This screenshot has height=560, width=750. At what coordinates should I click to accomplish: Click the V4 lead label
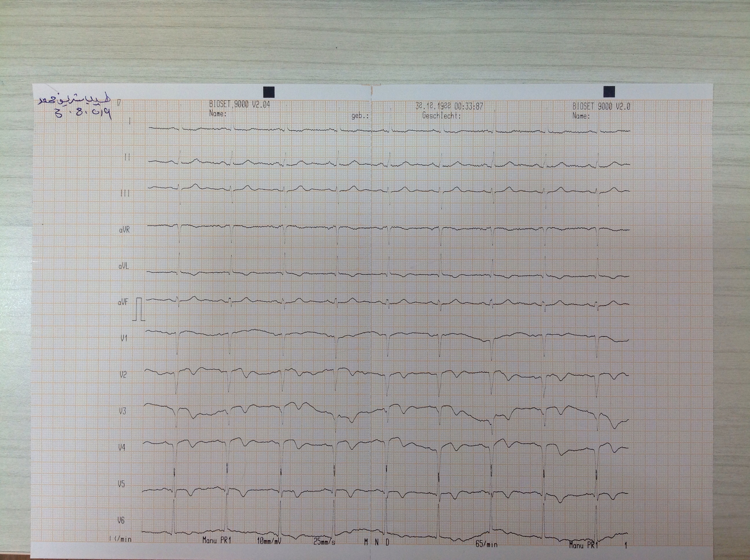pos(122,448)
